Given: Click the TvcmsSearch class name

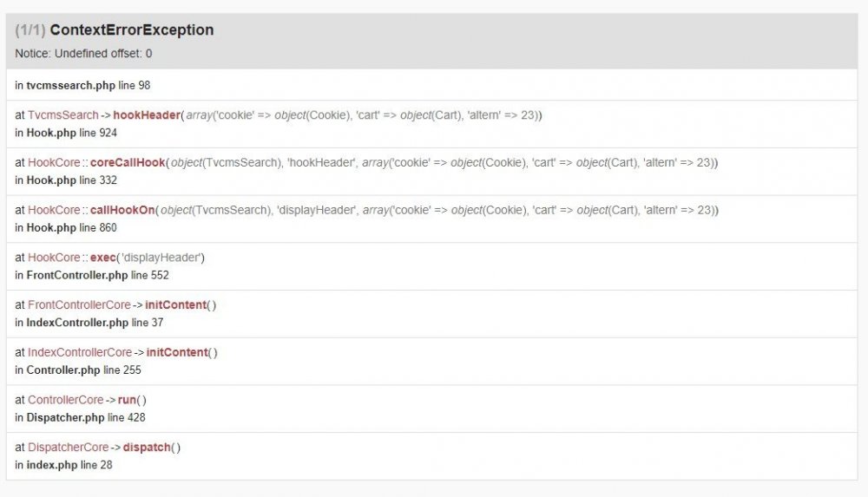Looking at the screenshot, I should 62,115.
